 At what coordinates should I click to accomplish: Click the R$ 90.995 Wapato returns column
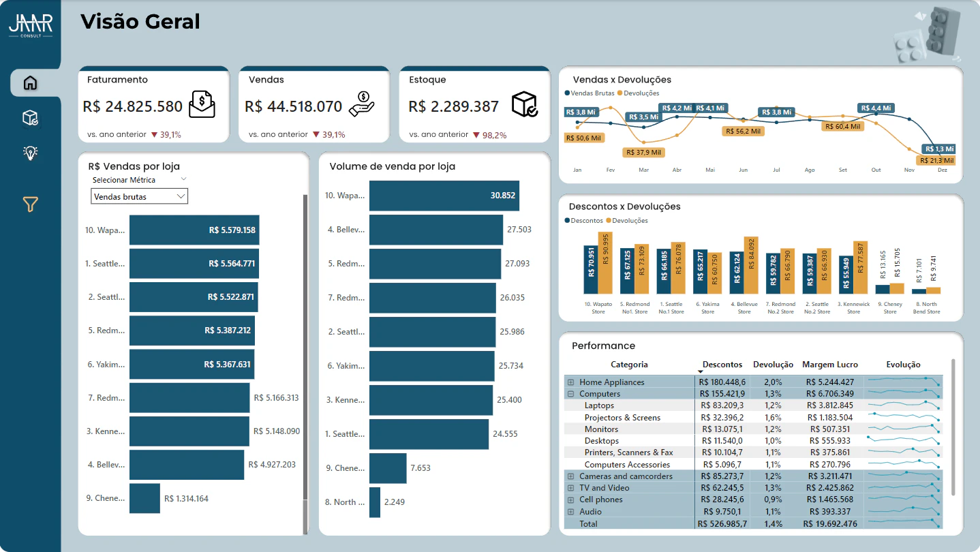click(605, 263)
